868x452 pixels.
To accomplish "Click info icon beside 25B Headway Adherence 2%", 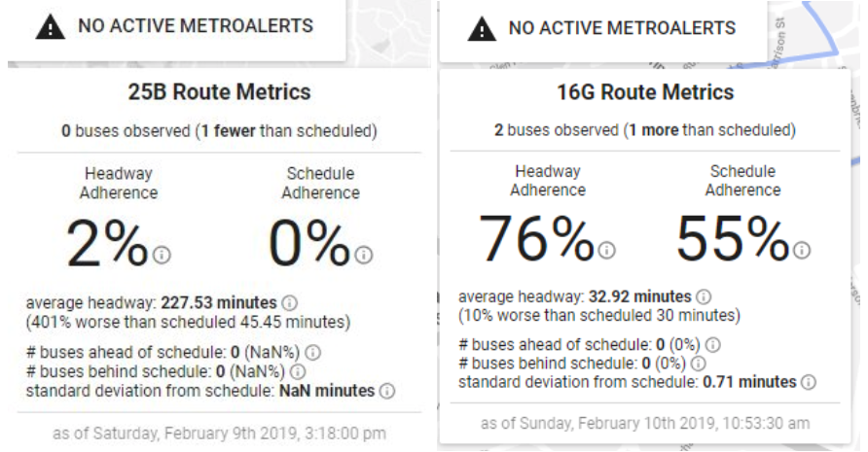I will 162,255.
